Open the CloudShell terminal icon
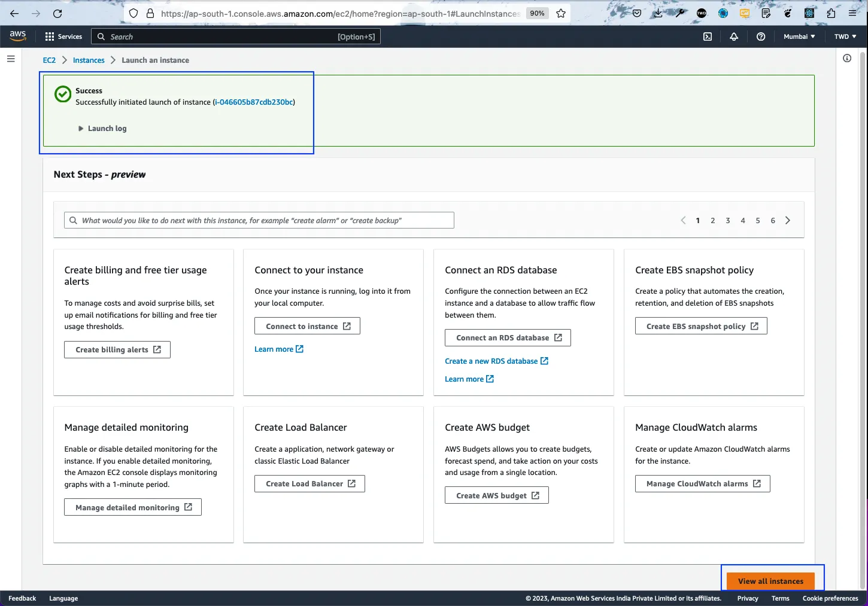Viewport: 868px width, 606px height. click(708, 36)
